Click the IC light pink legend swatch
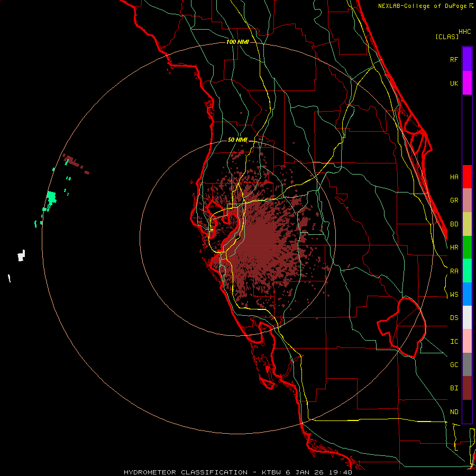Viewport: 476px width, 476px height. pos(467,341)
